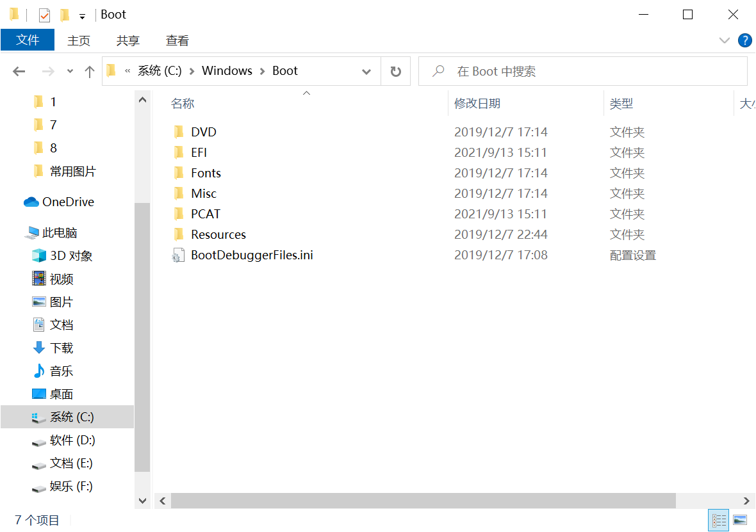Click the New Folder quick access icon

pyautogui.click(x=65, y=15)
